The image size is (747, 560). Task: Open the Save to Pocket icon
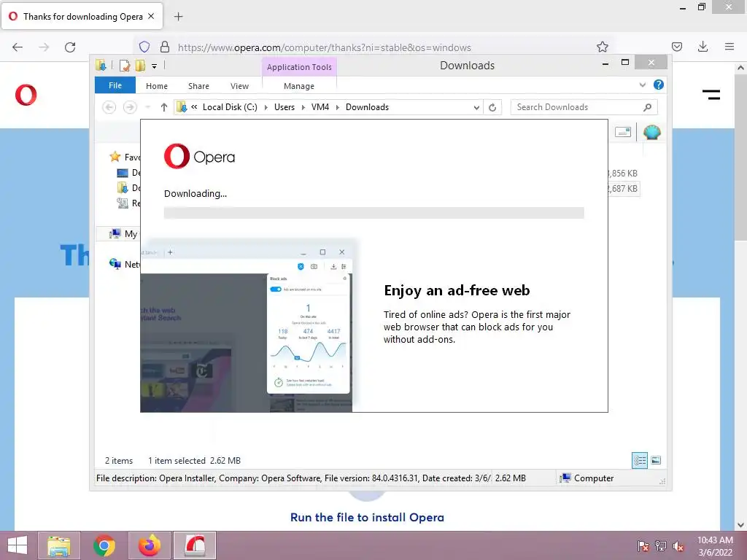click(676, 47)
